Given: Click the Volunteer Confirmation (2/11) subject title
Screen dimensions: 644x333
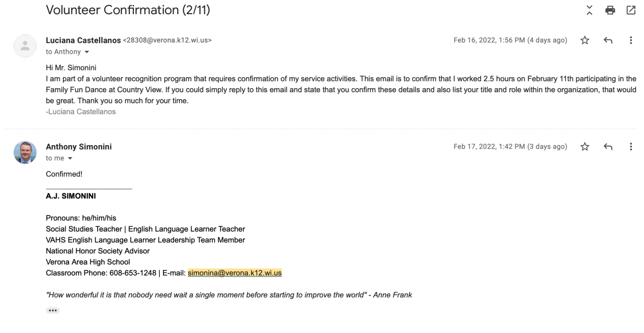Looking at the screenshot, I should click(128, 10).
